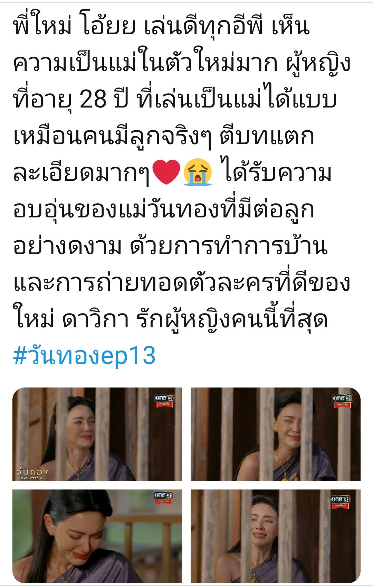Click the one31 logo in bottom-left photo
Image resolution: width=373 pixels, height=588 pixels.
[164, 498]
